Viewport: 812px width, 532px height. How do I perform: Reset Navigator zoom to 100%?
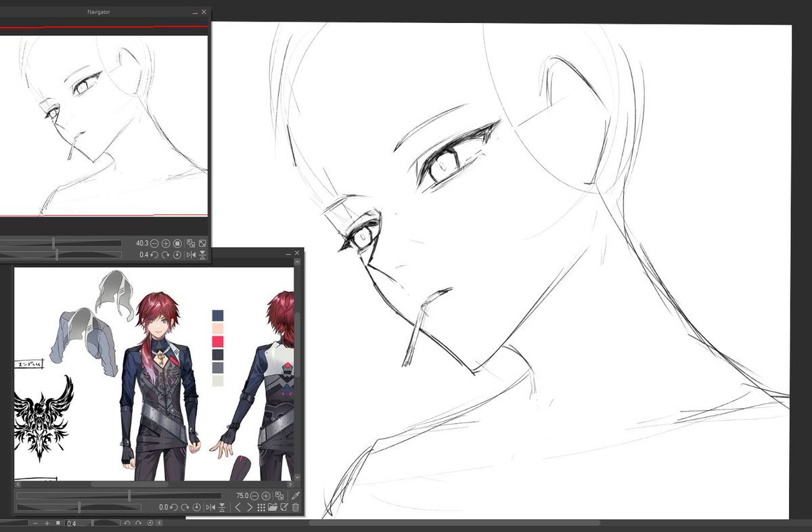click(x=177, y=243)
